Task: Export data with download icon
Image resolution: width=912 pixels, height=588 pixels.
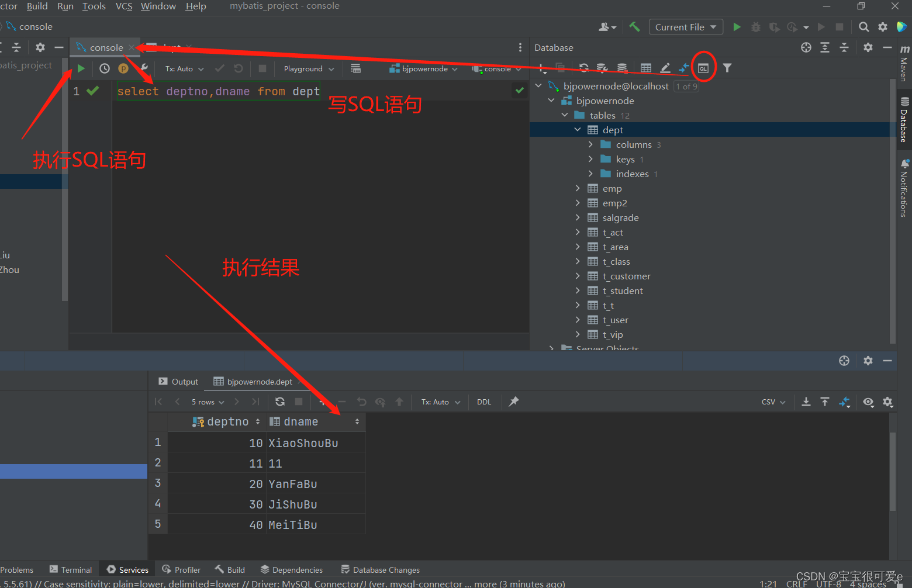Action: coord(806,402)
